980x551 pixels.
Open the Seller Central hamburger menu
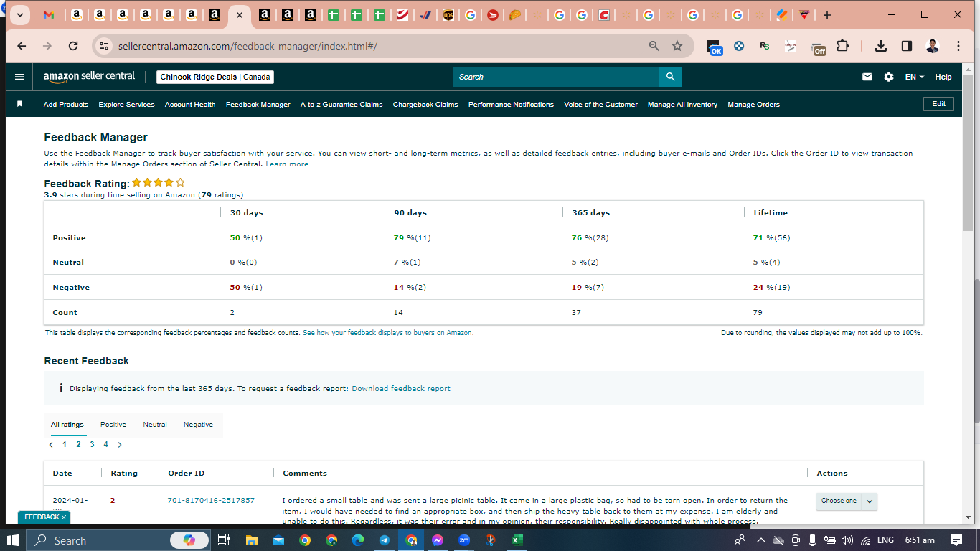point(19,77)
